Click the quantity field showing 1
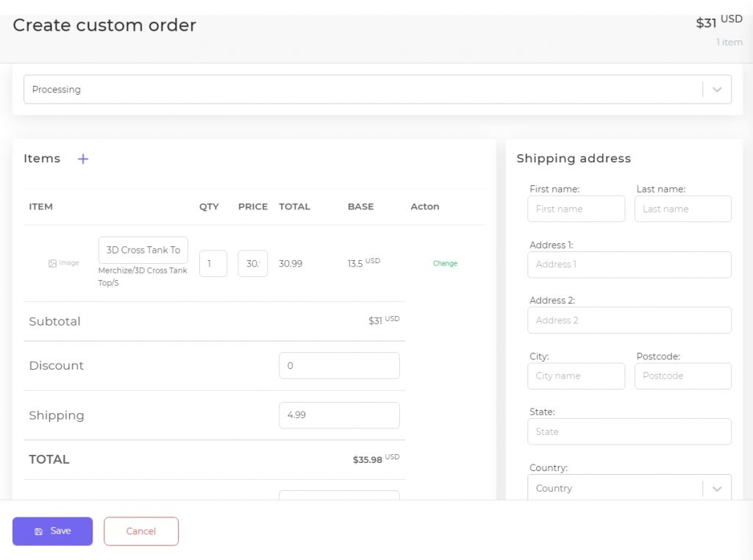753x560 pixels. coord(213,263)
